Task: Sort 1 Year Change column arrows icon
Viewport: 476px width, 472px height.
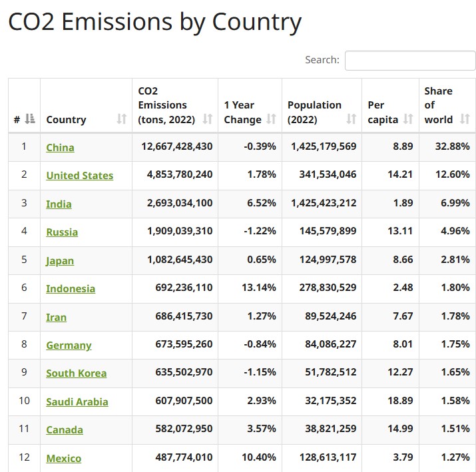Action: (x=272, y=118)
